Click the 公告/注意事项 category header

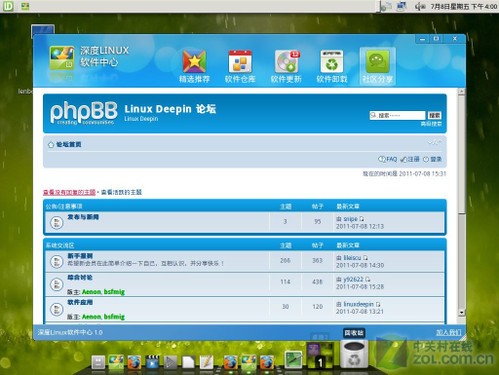(x=64, y=206)
